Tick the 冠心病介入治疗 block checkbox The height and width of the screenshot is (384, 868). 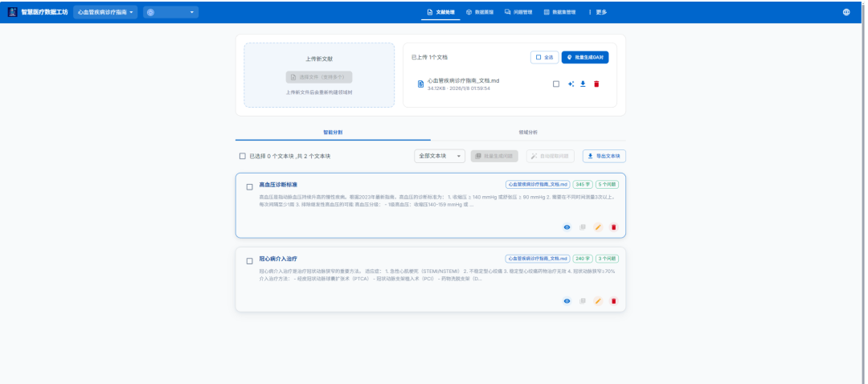click(x=250, y=261)
